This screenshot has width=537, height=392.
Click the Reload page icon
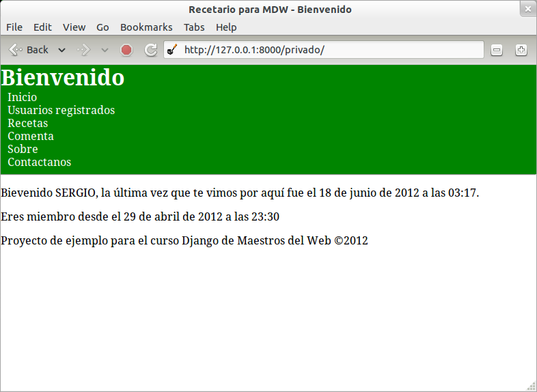tap(151, 50)
